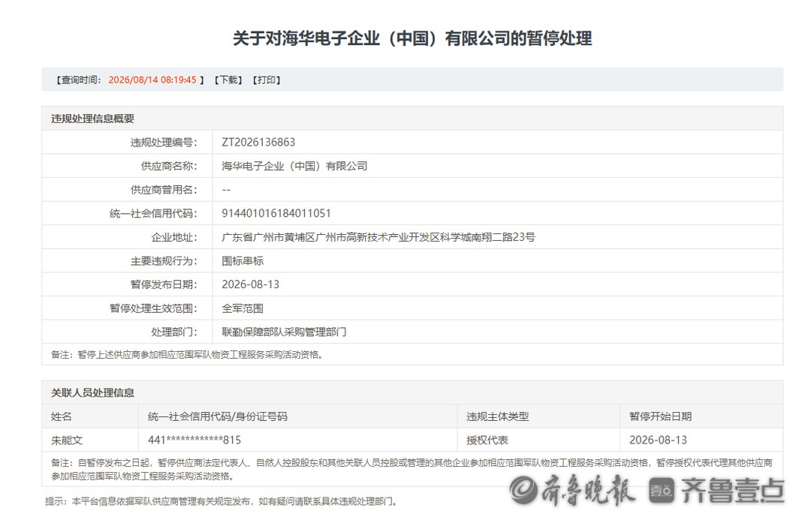Select the subject type 授权代表
The width and height of the screenshot is (811, 532).
tap(487, 440)
